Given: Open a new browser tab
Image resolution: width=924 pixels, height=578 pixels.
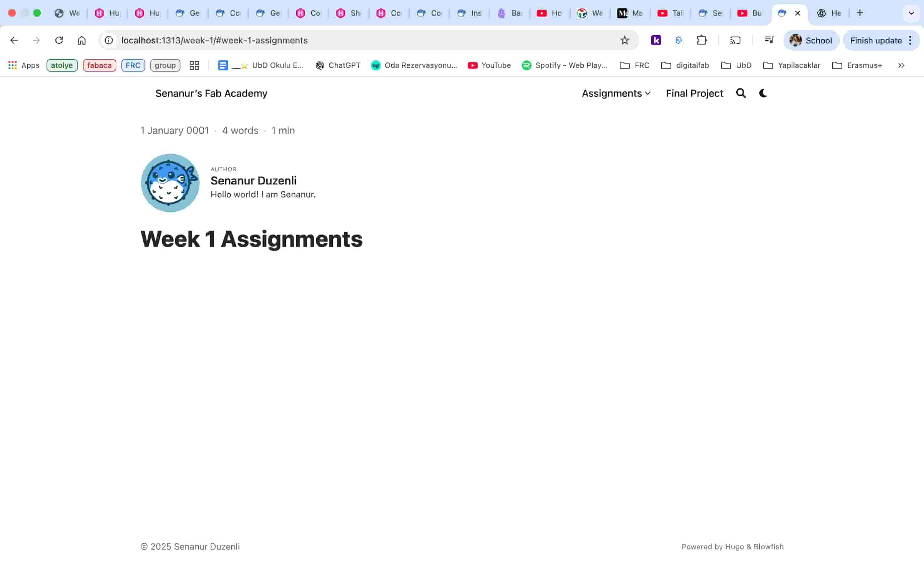Looking at the screenshot, I should point(860,13).
